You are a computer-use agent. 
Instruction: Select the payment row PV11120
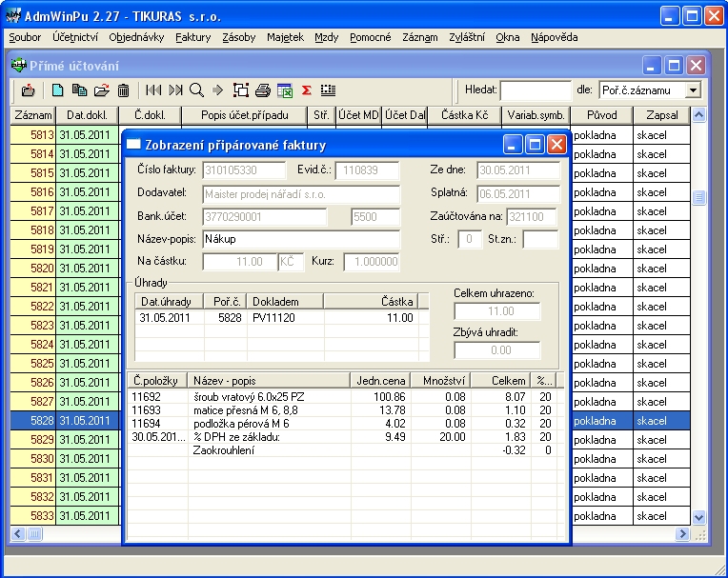pyautogui.click(x=281, y=318)
